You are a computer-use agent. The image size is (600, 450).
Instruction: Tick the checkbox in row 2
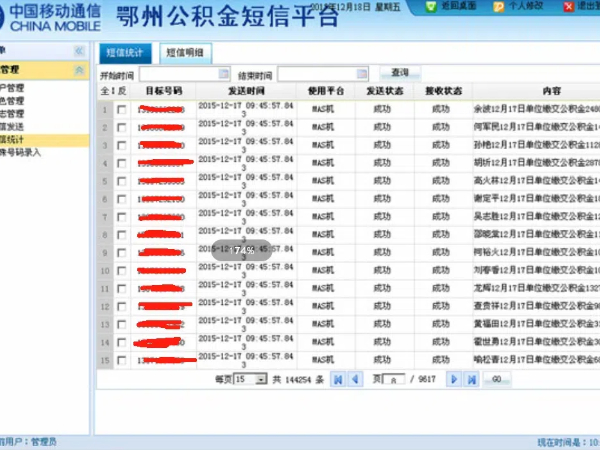click(x=122, y=127)
